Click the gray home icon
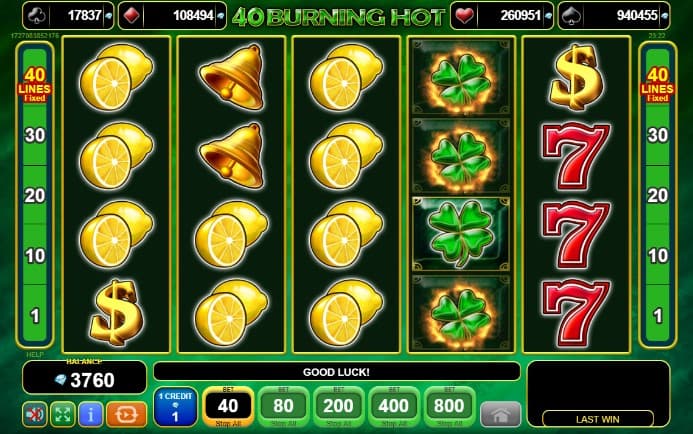The width and height of the screenshot is (693, 434). (x=500, y=415)
